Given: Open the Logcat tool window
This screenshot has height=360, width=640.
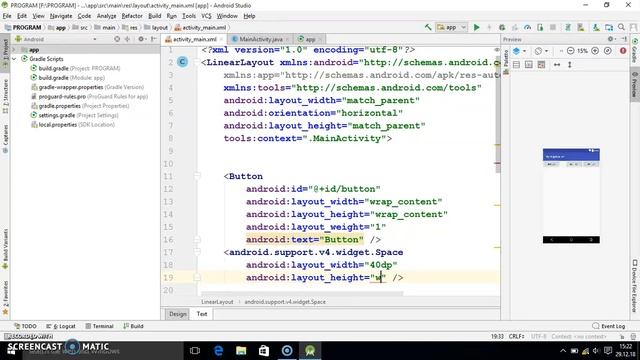Looking at the screenshot, I should (x=61, y=326).
